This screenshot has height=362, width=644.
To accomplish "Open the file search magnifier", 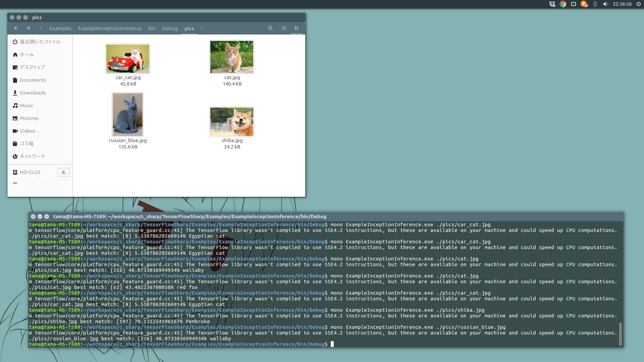I will (x=270, y=28).
